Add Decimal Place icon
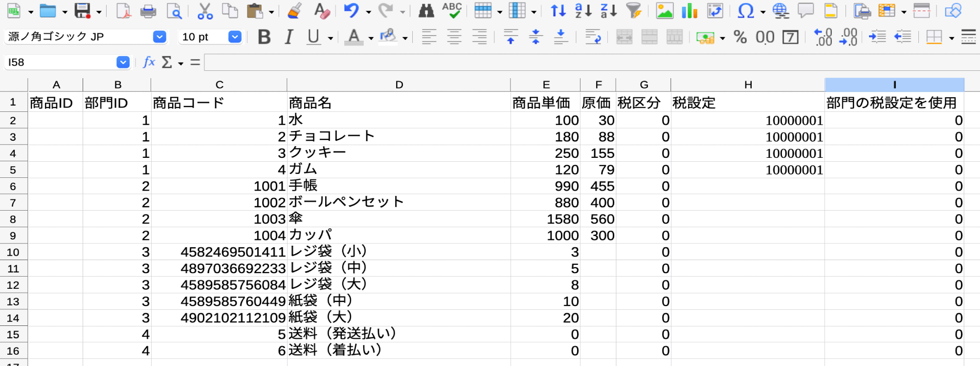Viewport: 980px width, 366px height. (x=823, y=37)
